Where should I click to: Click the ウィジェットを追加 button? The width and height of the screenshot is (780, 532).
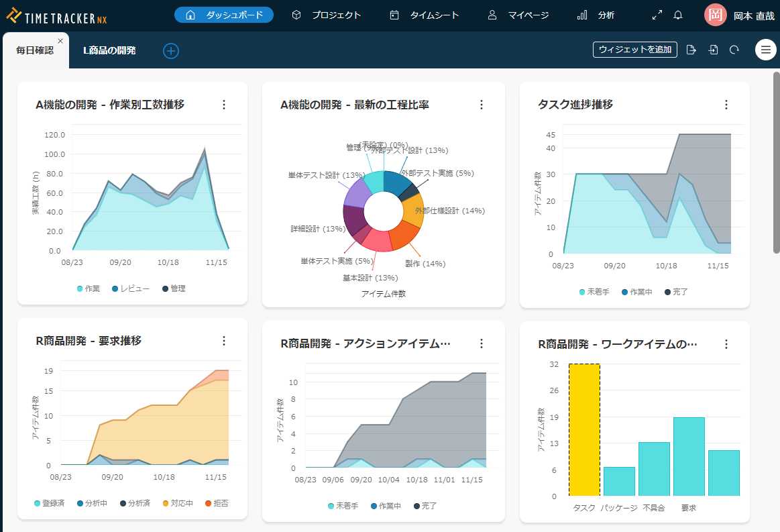pyautogui.click(x=634, y=50)
